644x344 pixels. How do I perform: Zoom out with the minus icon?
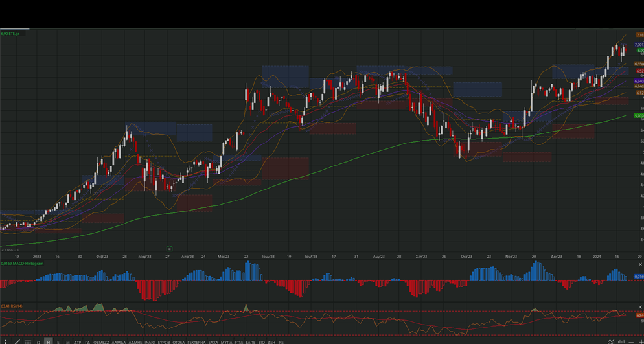[x=632, y=342]
